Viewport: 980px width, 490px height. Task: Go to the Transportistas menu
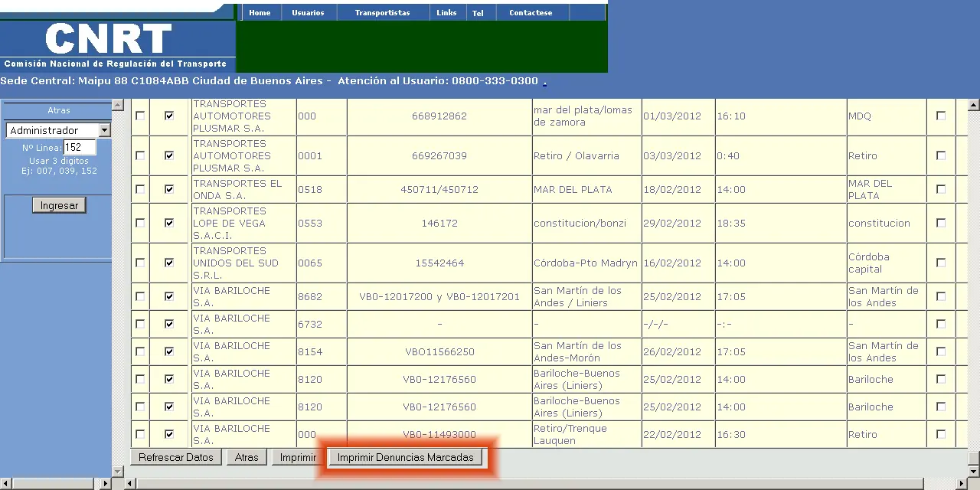pos(382,12)
